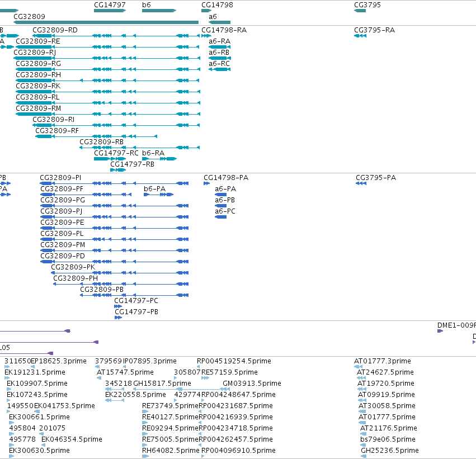
Task: Open EST AT15747.5prime
Action: pyautogui.click(x=125, y=372)
